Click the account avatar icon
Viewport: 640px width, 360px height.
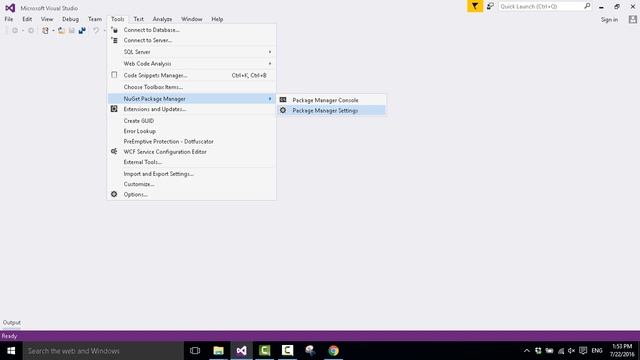(x=633, y=19)
